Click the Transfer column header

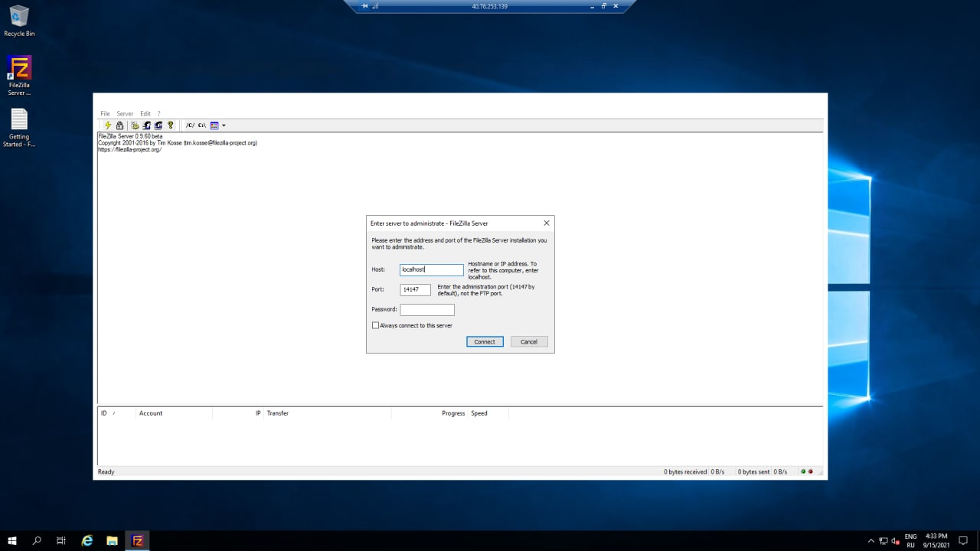click(328, 413)
